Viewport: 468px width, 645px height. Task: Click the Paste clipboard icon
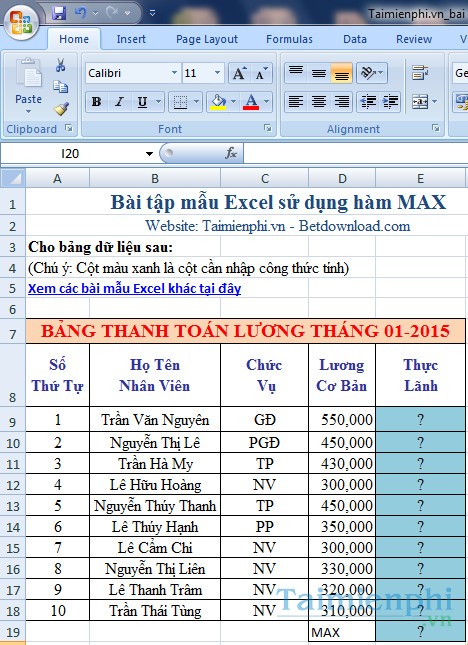pyautogui.click(x=28, y=75)
